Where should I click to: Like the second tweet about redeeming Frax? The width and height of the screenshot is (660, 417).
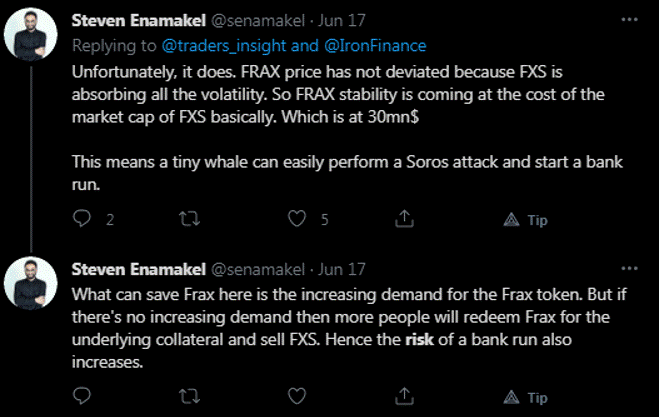[297, 397]
